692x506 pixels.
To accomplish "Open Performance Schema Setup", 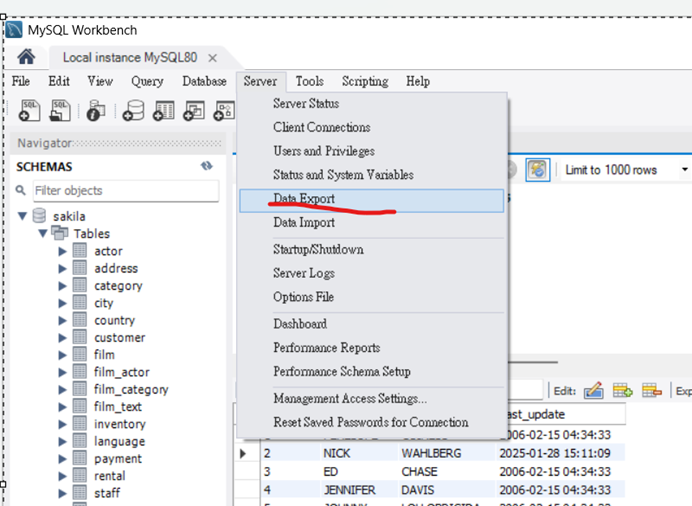I will point(372,371).
